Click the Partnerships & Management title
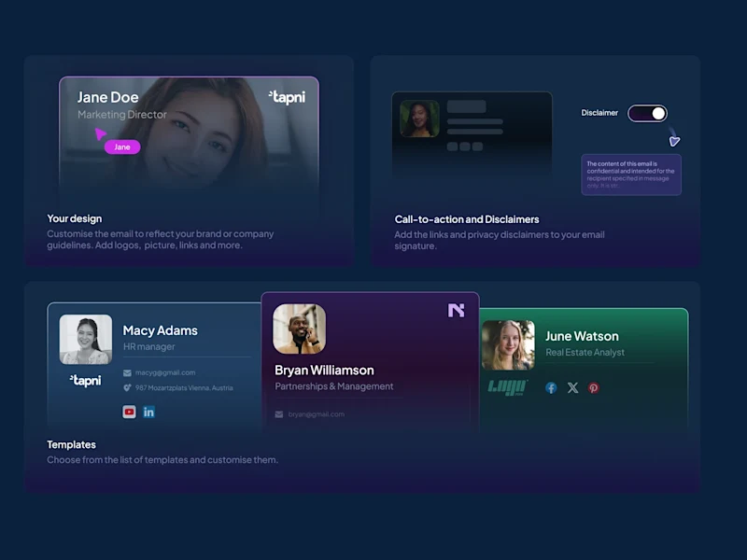 (334, 386)
